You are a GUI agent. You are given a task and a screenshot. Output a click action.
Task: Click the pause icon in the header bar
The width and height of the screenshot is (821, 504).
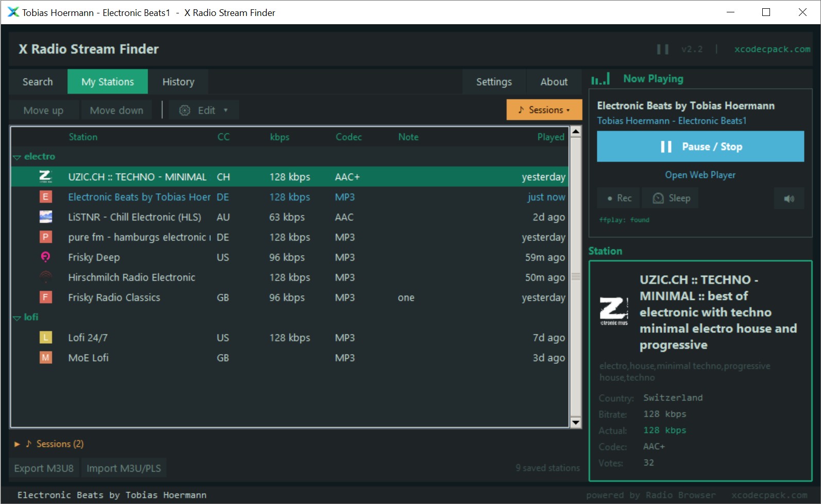[x=663, y=49]
